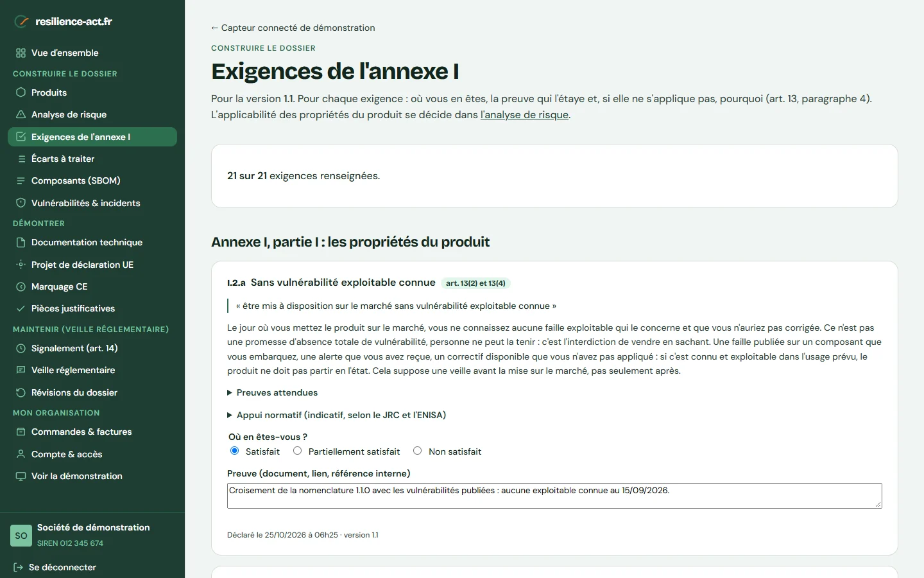Open the Marquage CE label
Viewport: 924px width, 578px height.
pyautogui.click(x=60, y=286)
